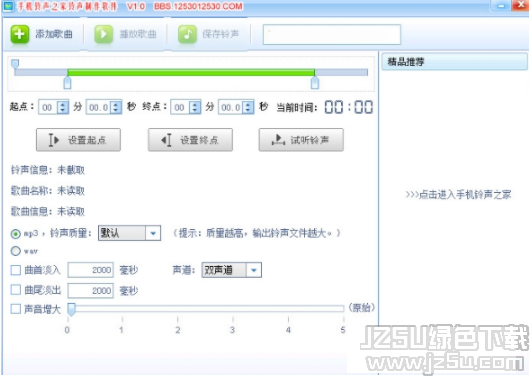Open the 点击进入手机铃声之家 link
This screenshot has height=376, width=530.
pyautogui.click(x=458, y=194)
